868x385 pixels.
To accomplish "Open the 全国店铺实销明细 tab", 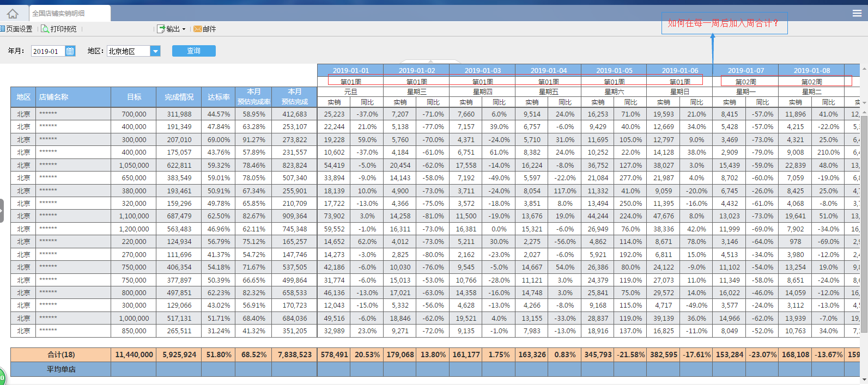I will click(x=59, y=14).
